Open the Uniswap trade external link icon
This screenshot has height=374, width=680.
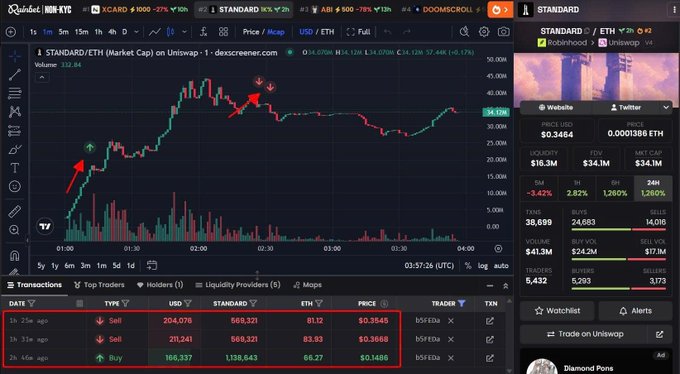[x=659, y=334]
